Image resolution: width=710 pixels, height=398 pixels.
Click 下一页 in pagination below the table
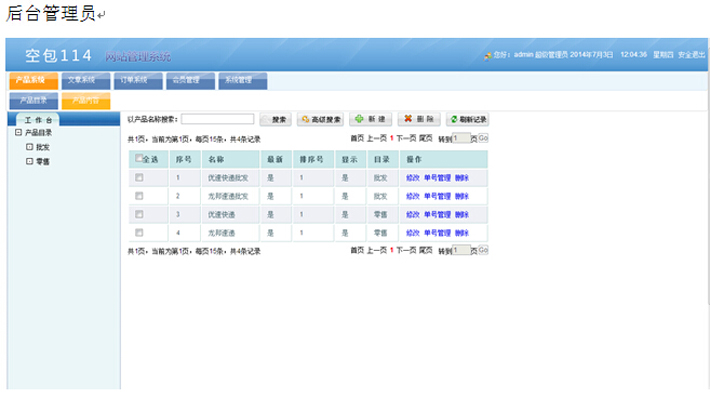406,250
